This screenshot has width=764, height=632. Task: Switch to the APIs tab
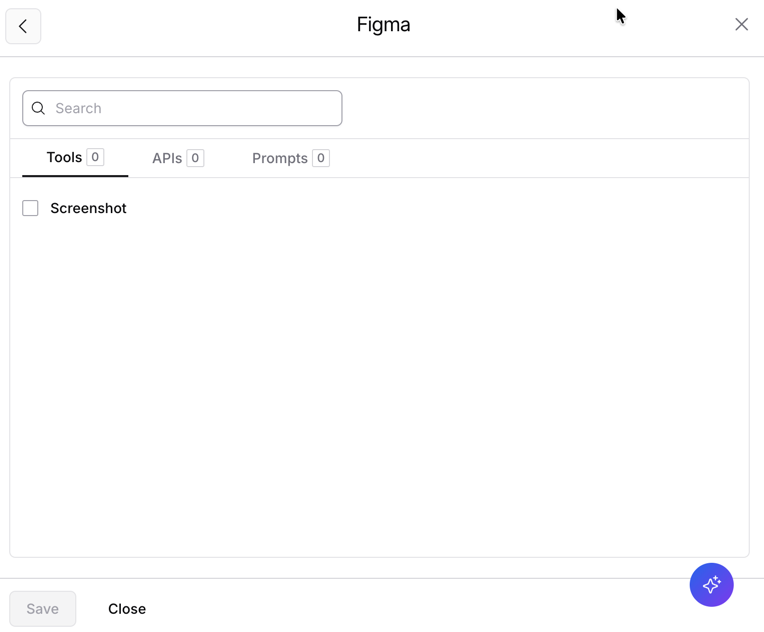pyautogui.click(x=178, y=158)
